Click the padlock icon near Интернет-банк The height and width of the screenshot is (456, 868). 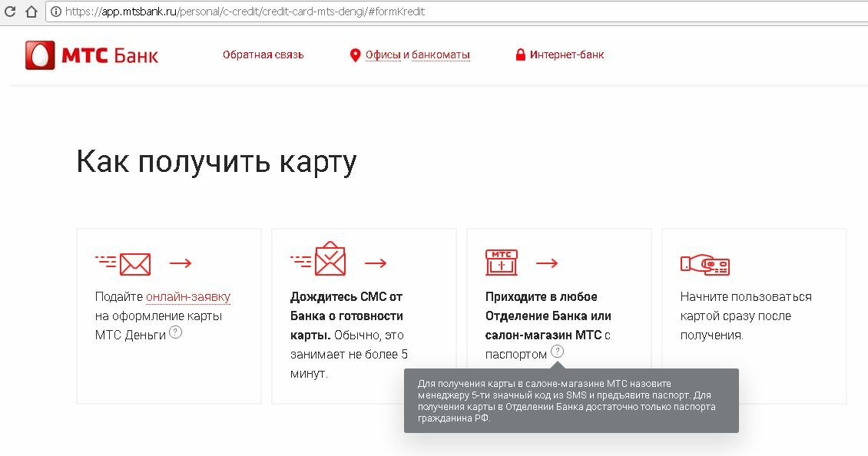coord(520,55)
